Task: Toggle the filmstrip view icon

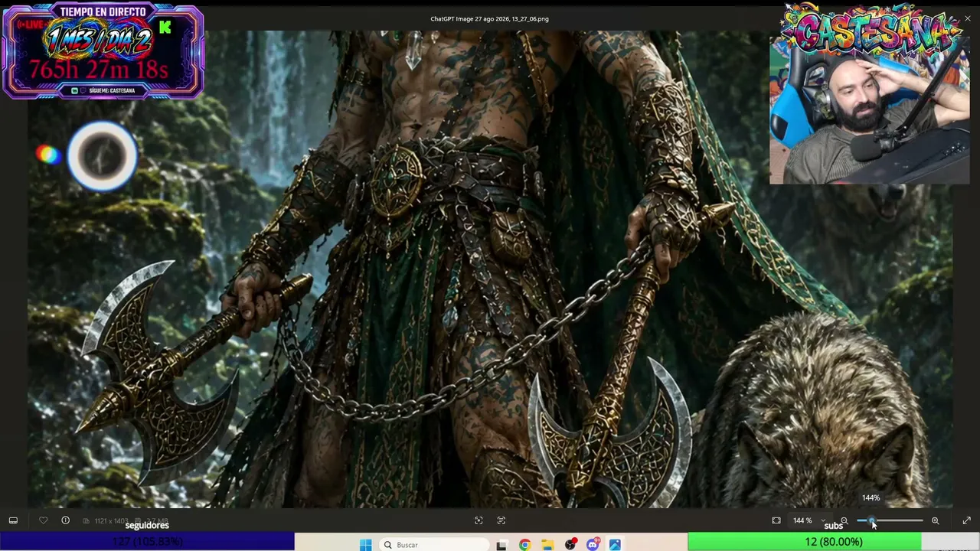Action: [13, 520]
